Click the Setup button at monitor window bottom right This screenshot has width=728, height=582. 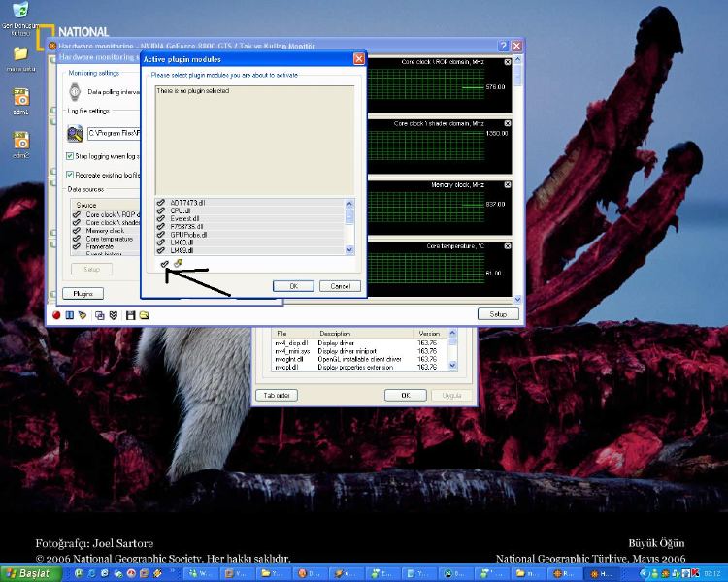click(x=498, y=314)
